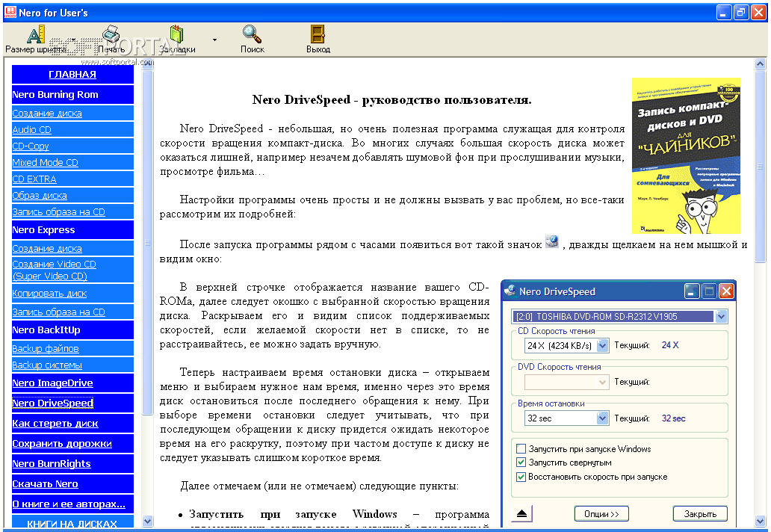Select the Nero DriveSpeed sidebar link

pos(52,403)
